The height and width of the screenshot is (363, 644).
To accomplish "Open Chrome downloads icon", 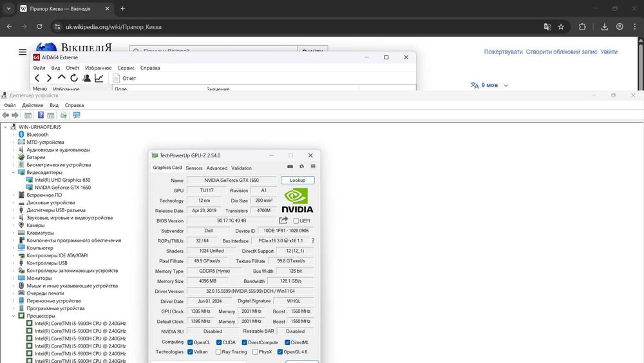I will click(x=605, y=26).
